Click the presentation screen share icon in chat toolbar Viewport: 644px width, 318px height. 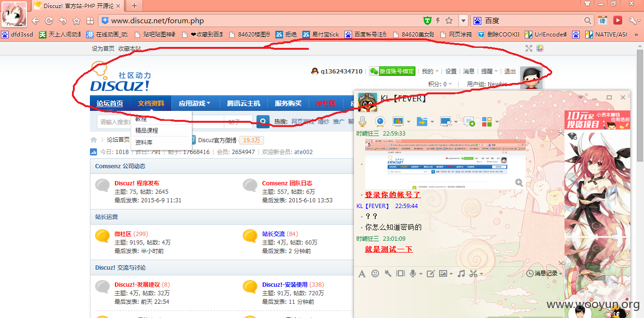click(x=398, y=121)
